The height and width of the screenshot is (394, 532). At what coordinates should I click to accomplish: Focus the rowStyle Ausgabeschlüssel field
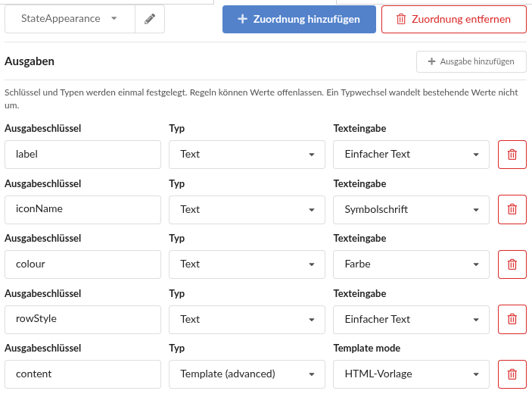pos(82,319)
